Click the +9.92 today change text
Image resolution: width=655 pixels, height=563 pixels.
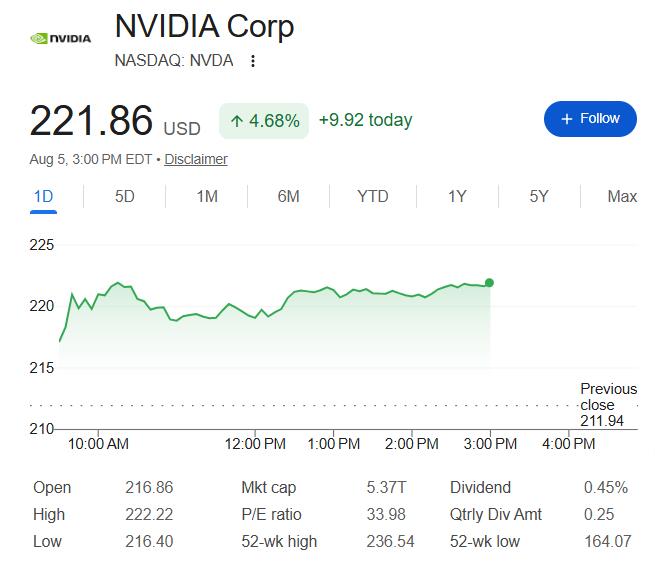(x=366, y=120)
